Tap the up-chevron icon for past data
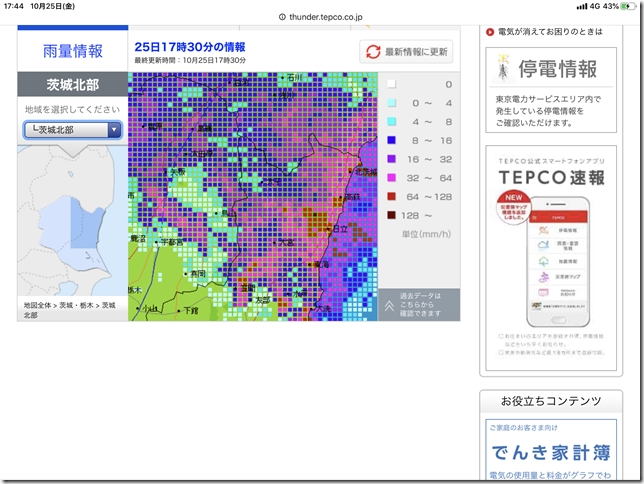The image size is (644, 484). pos(387,305)
